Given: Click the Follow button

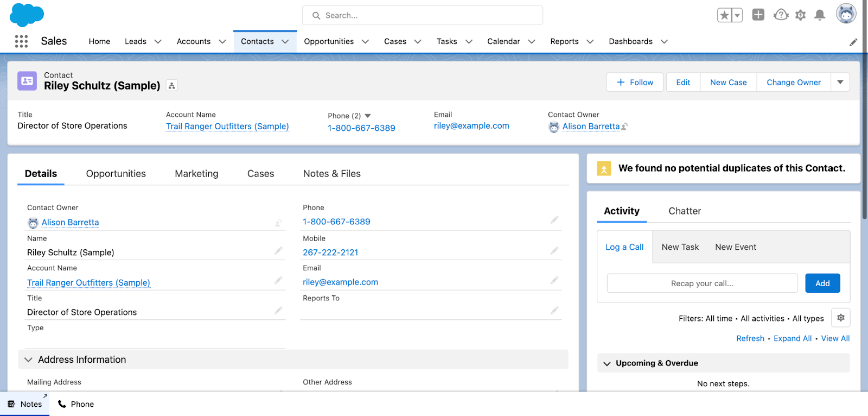Looking at the screenshot, I should 635,83.
